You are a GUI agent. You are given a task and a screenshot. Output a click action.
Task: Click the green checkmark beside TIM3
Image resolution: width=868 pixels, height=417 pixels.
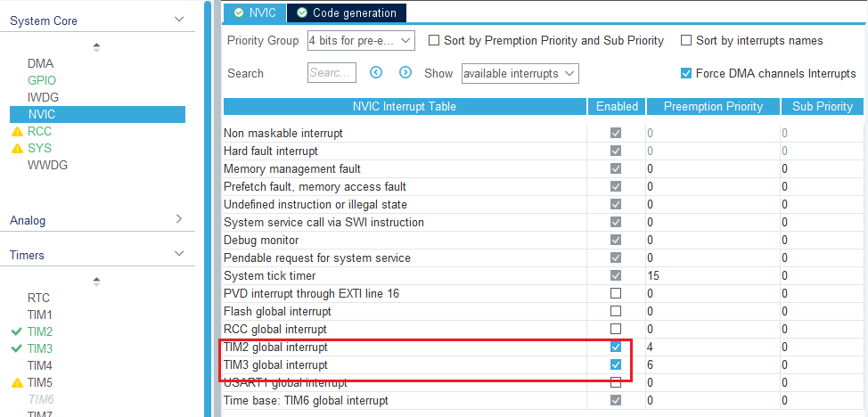point(17,348)
